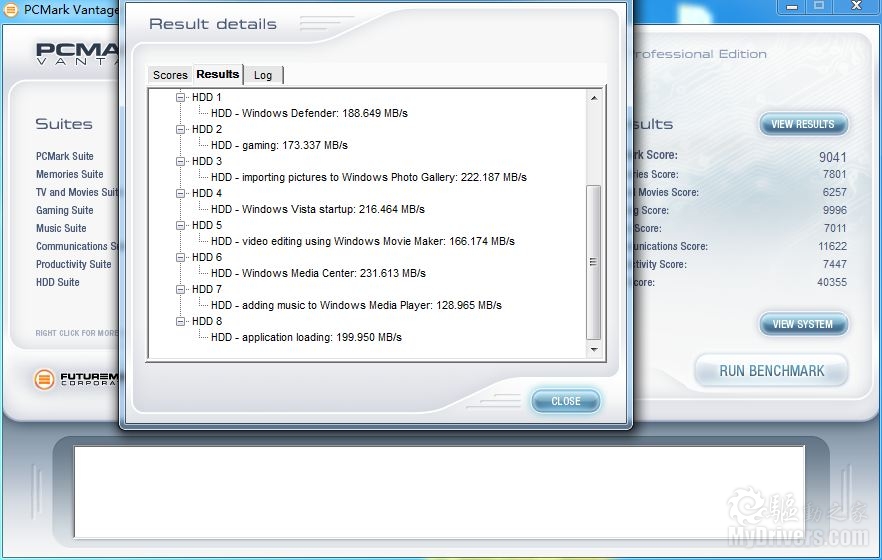882x560 pixels.
Task: Select HDD Suite in the Suites list
Action: 58,282
